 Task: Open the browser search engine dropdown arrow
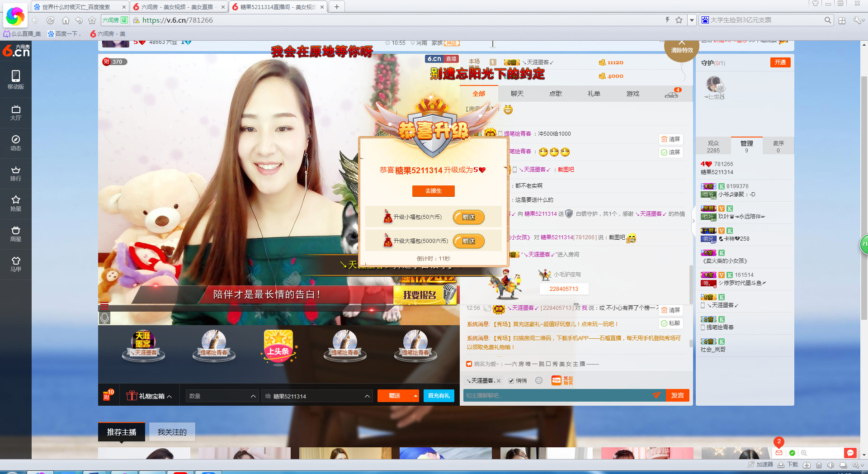point(692,20)
